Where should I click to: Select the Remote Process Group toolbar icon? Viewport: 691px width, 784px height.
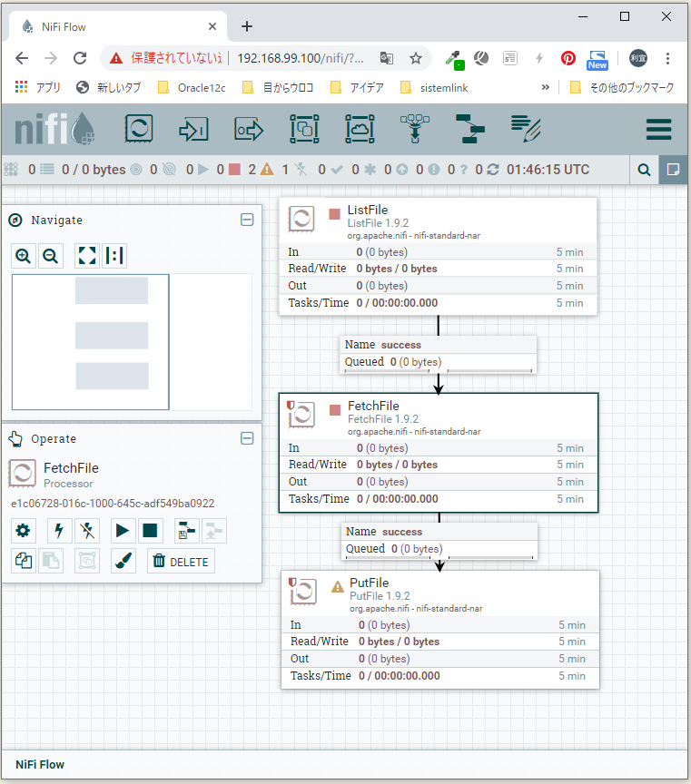pos(360,129)
